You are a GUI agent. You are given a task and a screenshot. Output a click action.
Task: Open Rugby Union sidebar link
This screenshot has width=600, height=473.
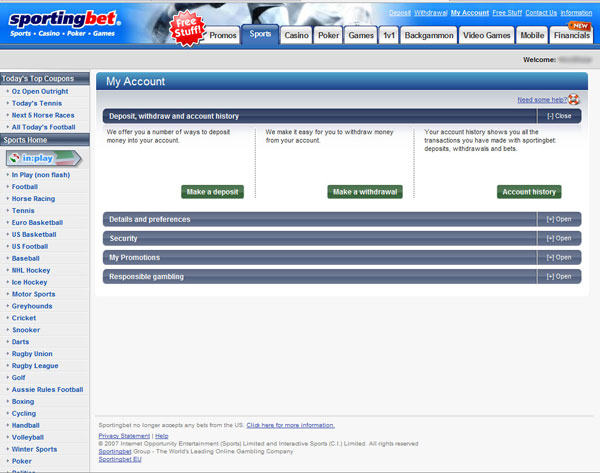coord(32,354)
